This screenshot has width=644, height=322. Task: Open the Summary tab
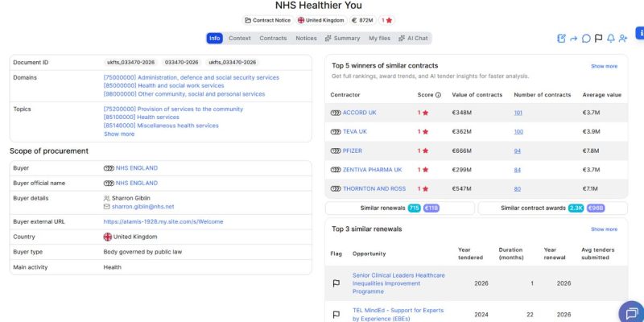[342, 38]
